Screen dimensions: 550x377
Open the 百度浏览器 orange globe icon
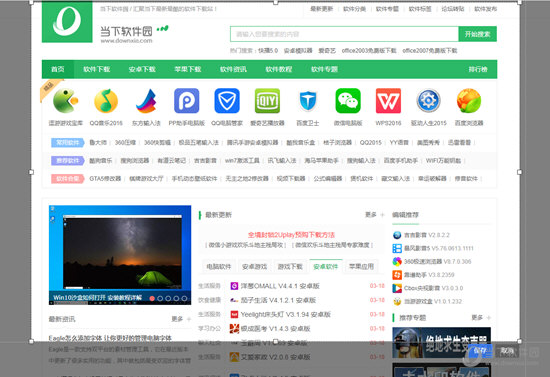point(469,101)
